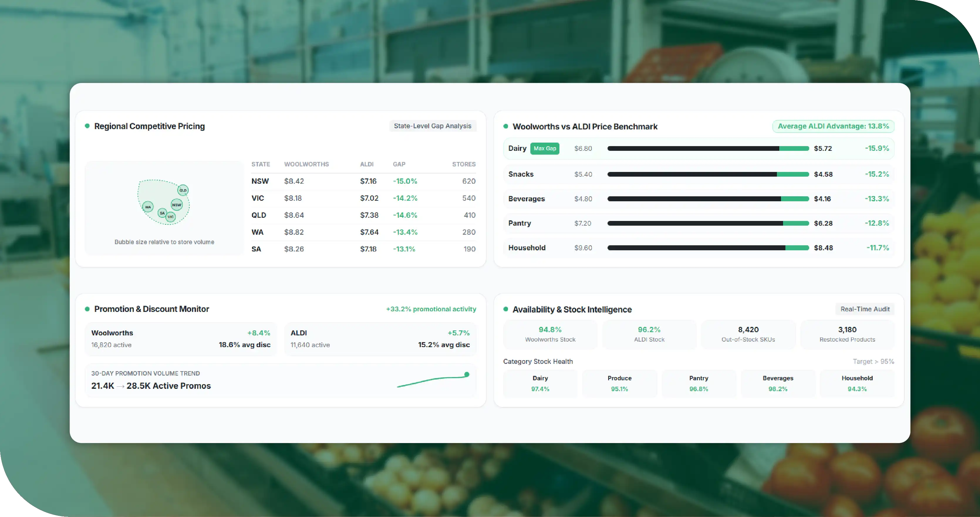
Task: Click the -14.6% gap value for QLD
Action: pos(405,215)
